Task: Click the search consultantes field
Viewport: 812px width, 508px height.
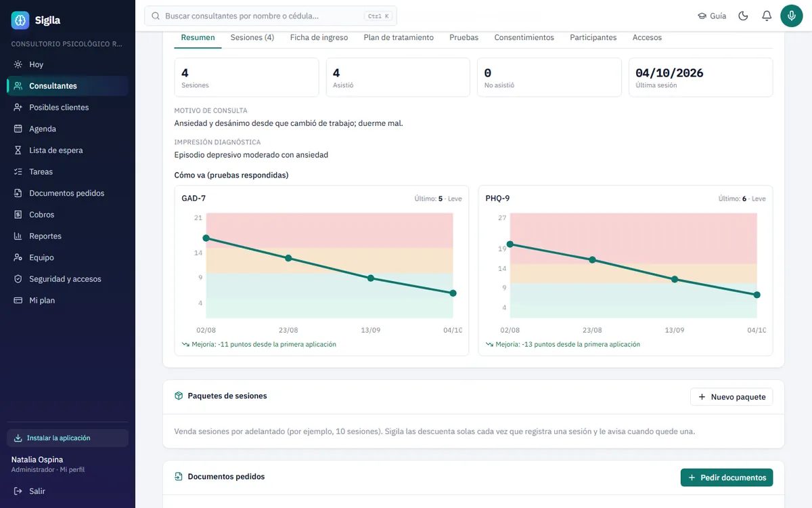Action: tap(271, 16)
